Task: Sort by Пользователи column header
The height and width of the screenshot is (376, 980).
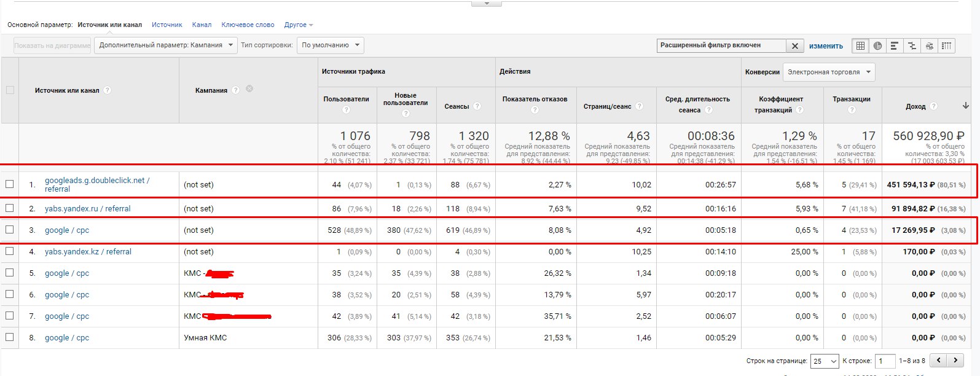Action: pyautogui.click(x=346, y=99)
